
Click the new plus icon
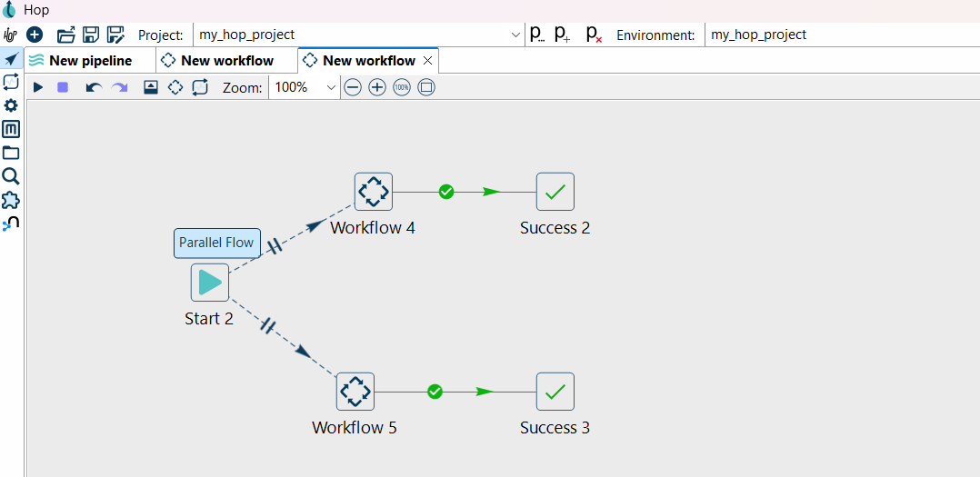[35, 35]
